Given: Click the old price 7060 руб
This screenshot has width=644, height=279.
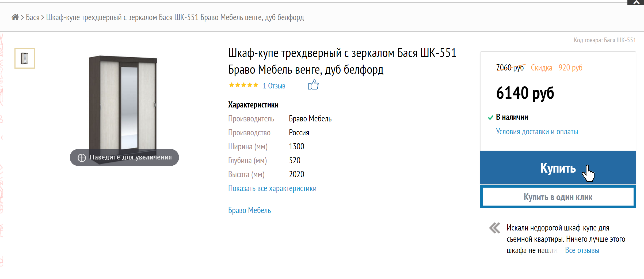Looking at the screenshot, I should tap(510, 68).
